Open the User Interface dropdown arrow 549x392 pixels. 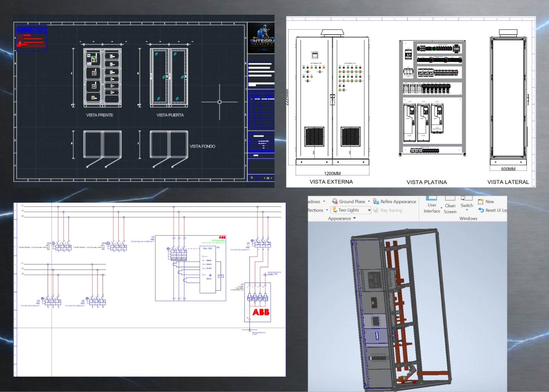coord(442,208)
